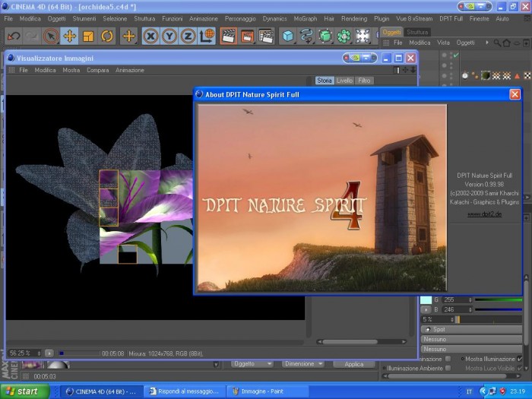Switch to the Livello tab

pyautogui.click(x=344, y=81)
